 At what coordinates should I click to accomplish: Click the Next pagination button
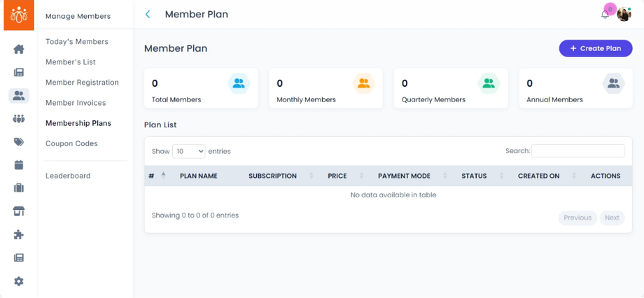pyautogui.click(x=612, y=218)
